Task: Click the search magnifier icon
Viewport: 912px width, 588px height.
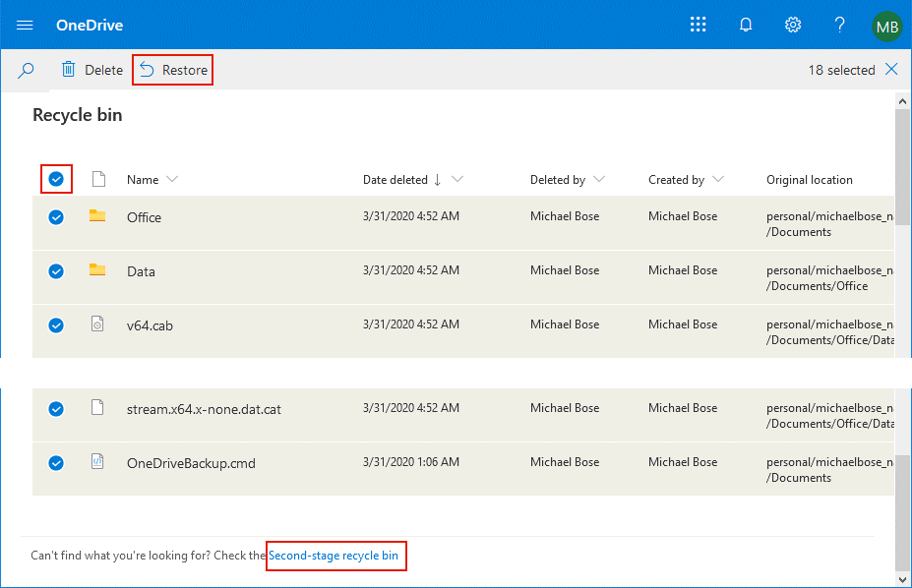Action: [26, 70]
